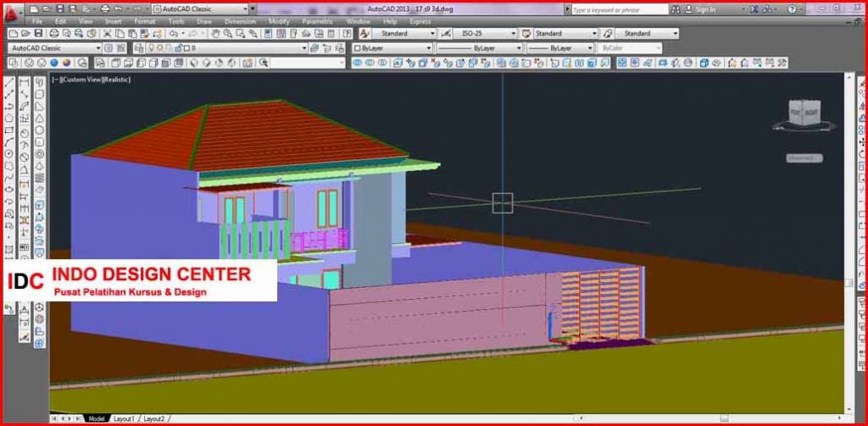Open the Parametric menu
868x426 pixels.
(318, 21)
